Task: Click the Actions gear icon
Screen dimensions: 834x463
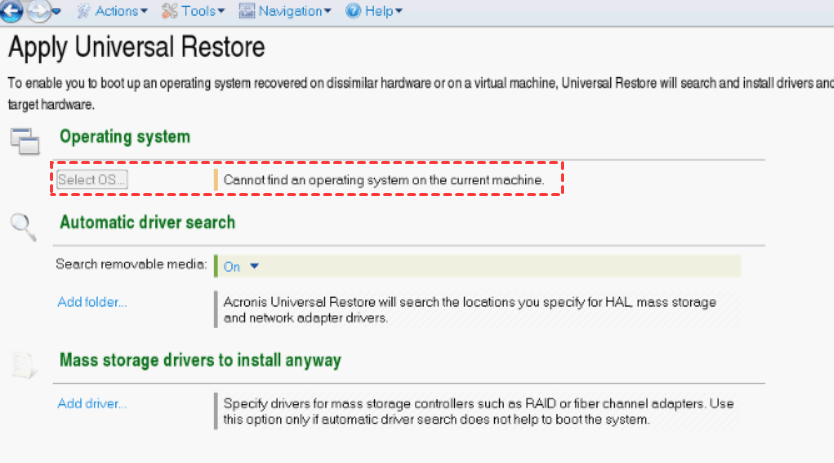Action: [x=84, y=11]
